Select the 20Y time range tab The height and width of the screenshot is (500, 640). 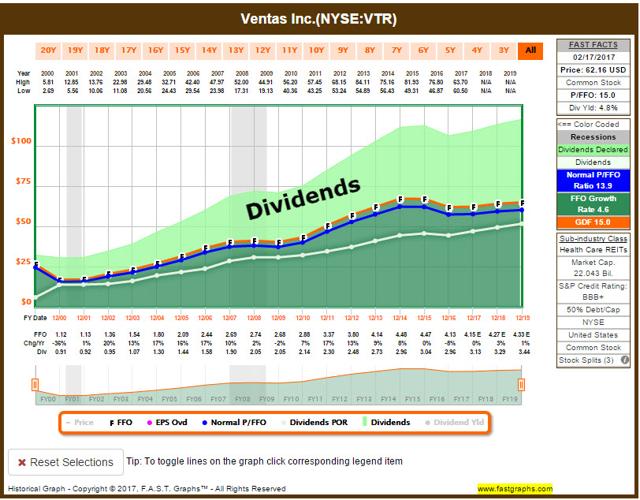pos(48,51)
